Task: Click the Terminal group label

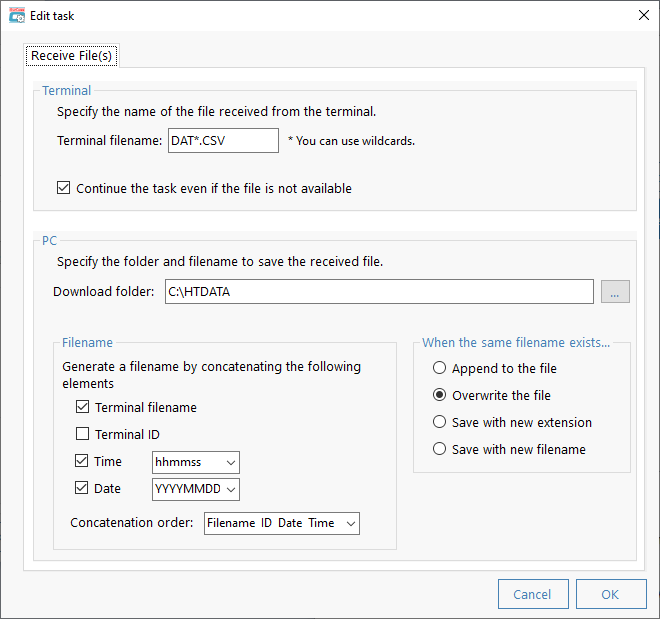Action: click(x=67, y=90)
